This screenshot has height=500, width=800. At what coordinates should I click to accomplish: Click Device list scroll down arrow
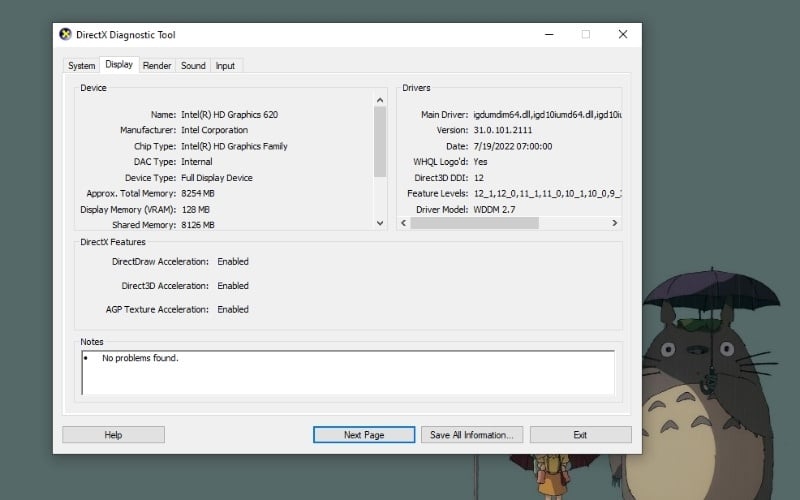[x=379, y=223]
